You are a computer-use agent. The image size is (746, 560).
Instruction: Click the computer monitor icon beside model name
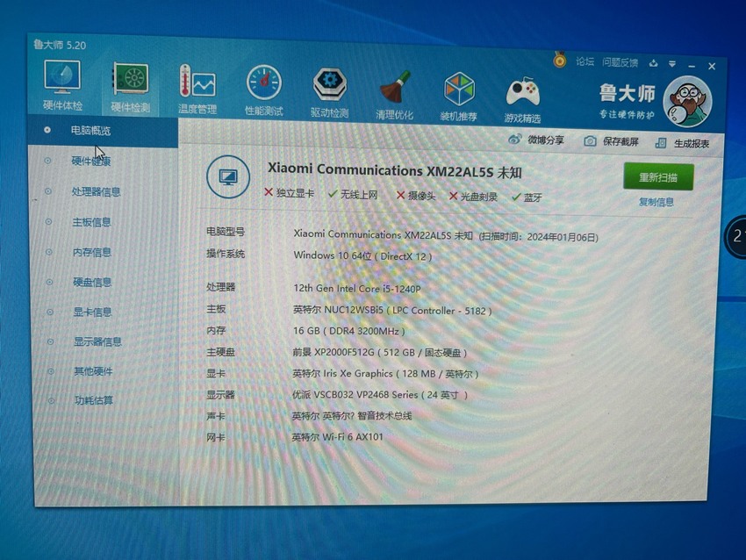pyautogui.click(x=228, y=177)
